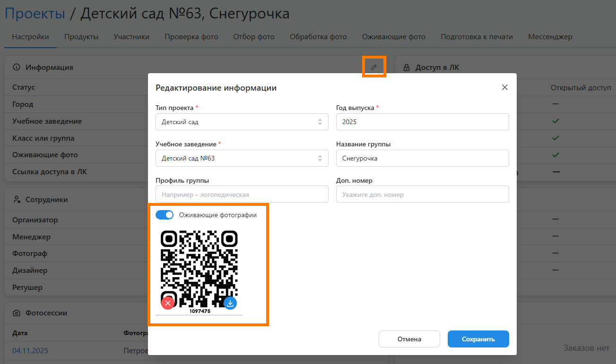Click the info icon beside Информация
Image resolution: width=616 pixels, height=364 pixels.
pos(17,68)
